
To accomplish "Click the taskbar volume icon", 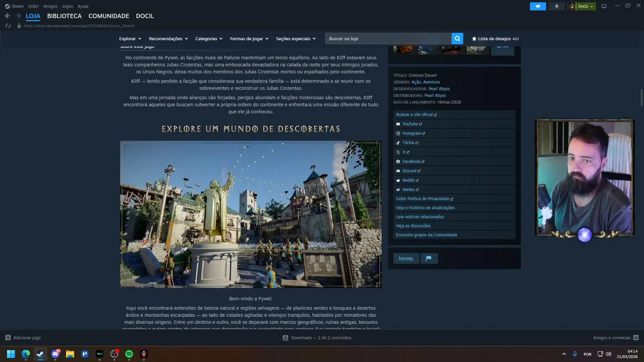I will pos(608,354).
